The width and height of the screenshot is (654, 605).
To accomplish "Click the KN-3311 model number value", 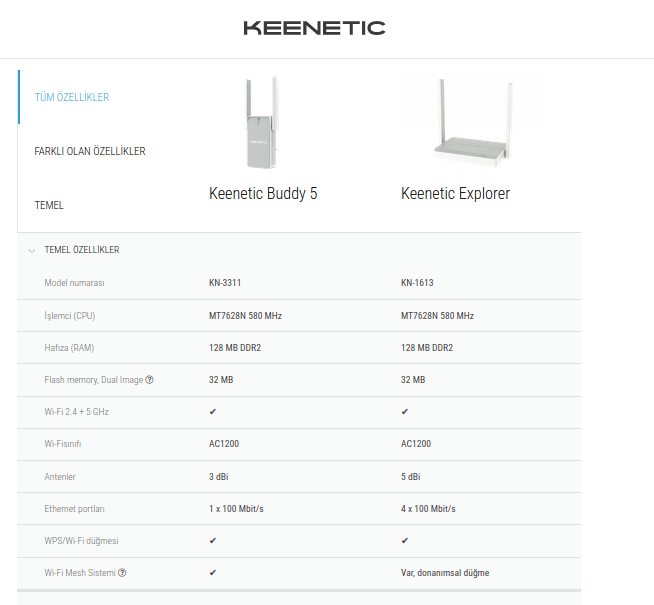I will [x=225, y=283].
